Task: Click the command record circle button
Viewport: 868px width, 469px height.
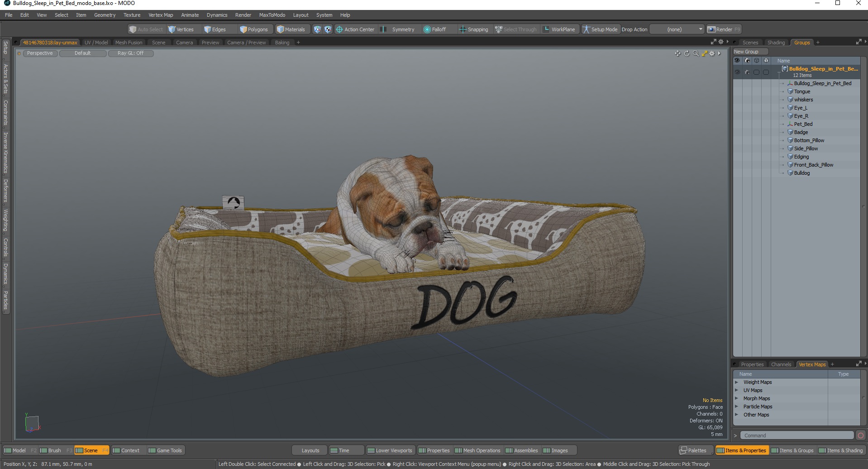Action: point(860,435)
